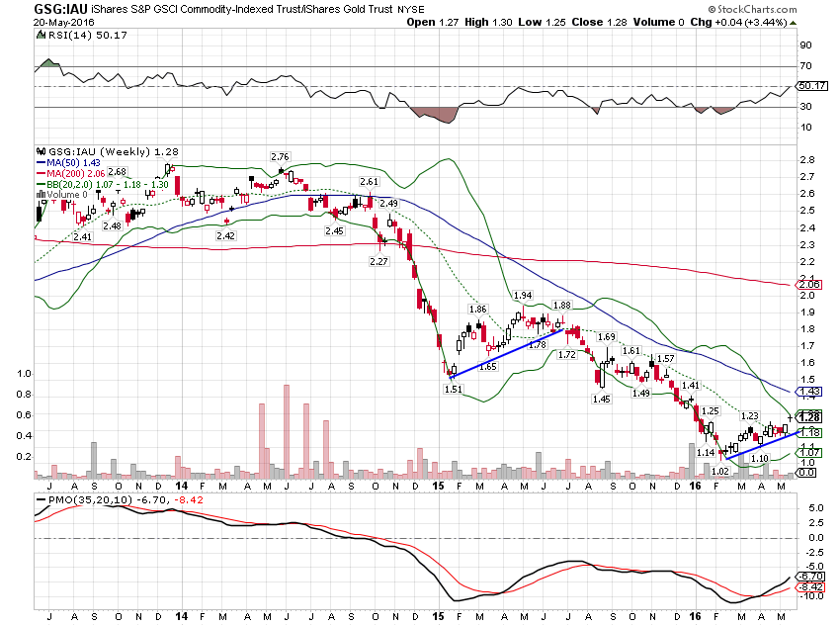This screenshot has width=840, height=626.
Task: Click the 1.69 price annotation
Action: pyautogui.click(x=607, y=337)
